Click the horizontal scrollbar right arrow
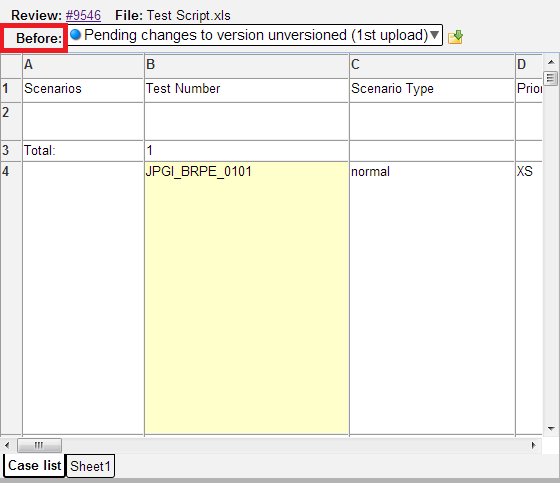Screen dimensions: 560x483 (534, 445)
